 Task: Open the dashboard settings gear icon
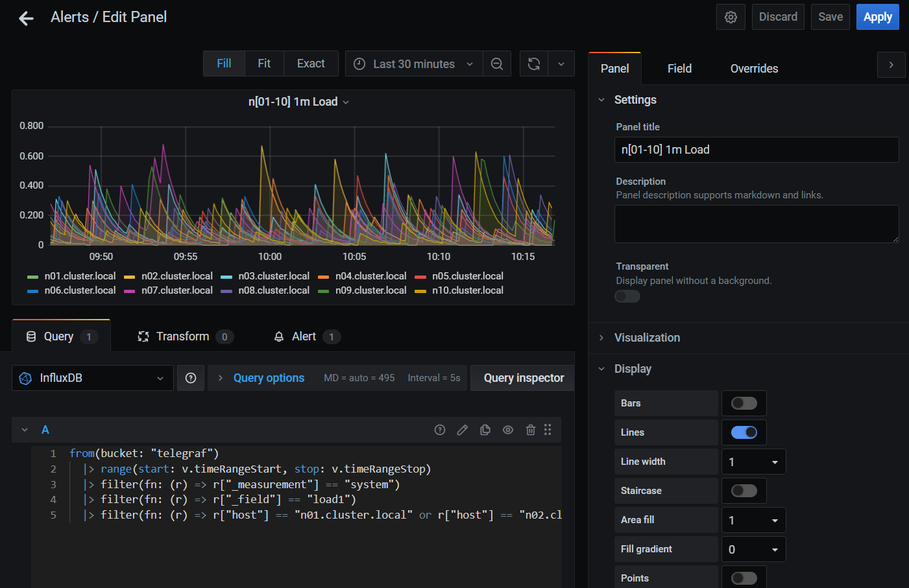tap(731, 17)
